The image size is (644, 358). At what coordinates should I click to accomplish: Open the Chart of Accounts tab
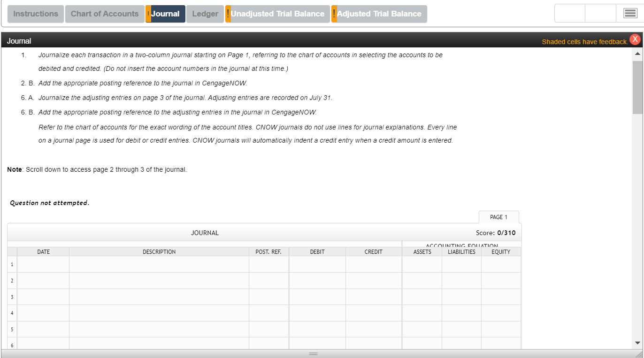[x=104, y=14]
